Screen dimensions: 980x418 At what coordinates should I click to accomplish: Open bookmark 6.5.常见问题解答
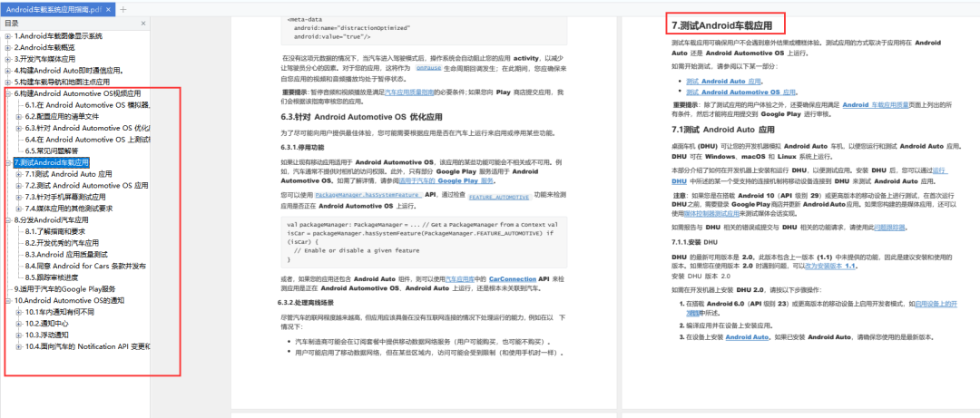point(52,151)
